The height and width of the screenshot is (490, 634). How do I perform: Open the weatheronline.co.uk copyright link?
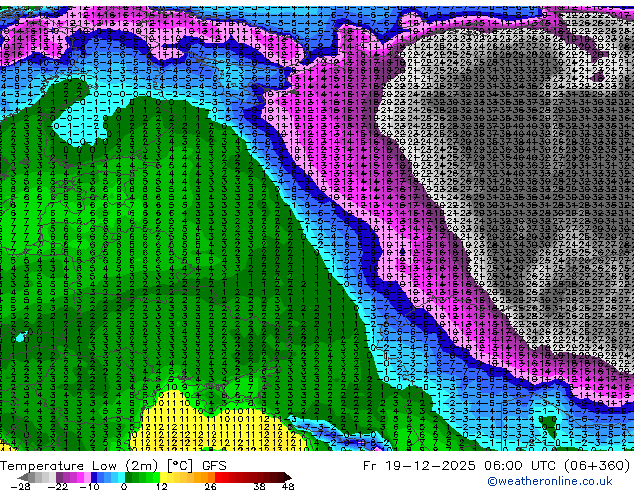click(x=550, y=481)
